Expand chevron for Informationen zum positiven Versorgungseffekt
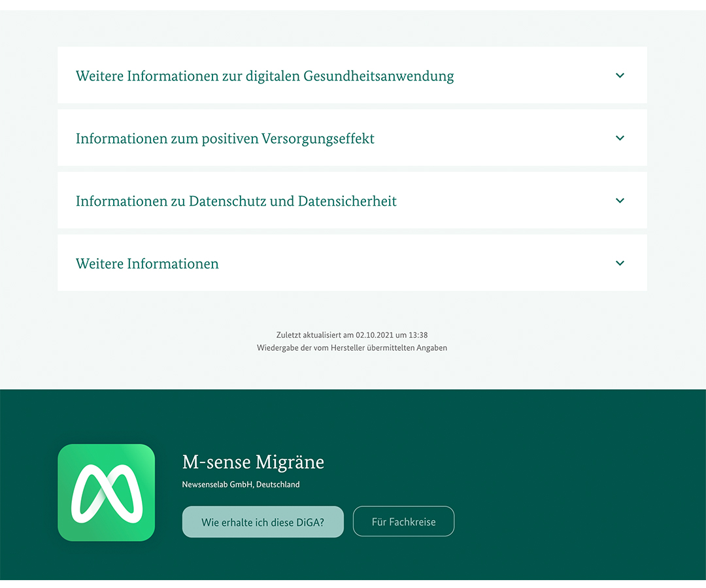The width and height of the screenshot is (706, 588). point(620,138)
